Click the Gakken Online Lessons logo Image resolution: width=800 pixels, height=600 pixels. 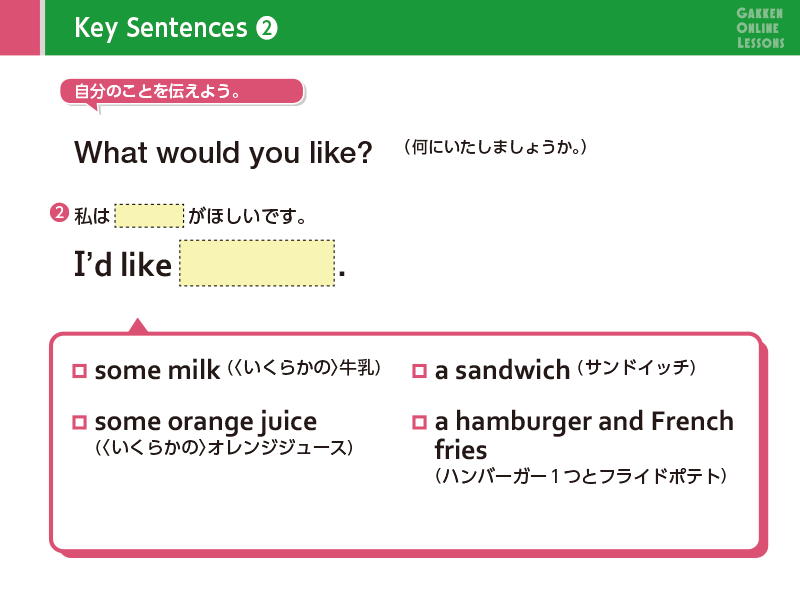tap(760, 27)
